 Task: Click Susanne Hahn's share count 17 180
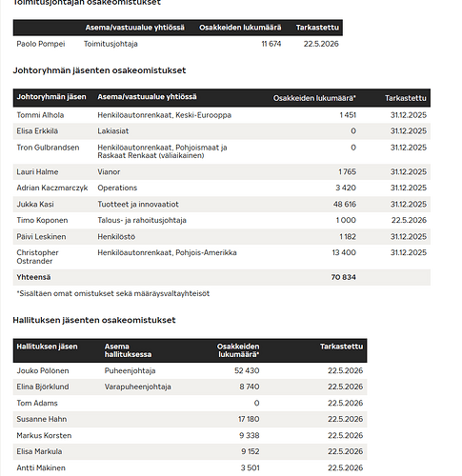(249, 419)
